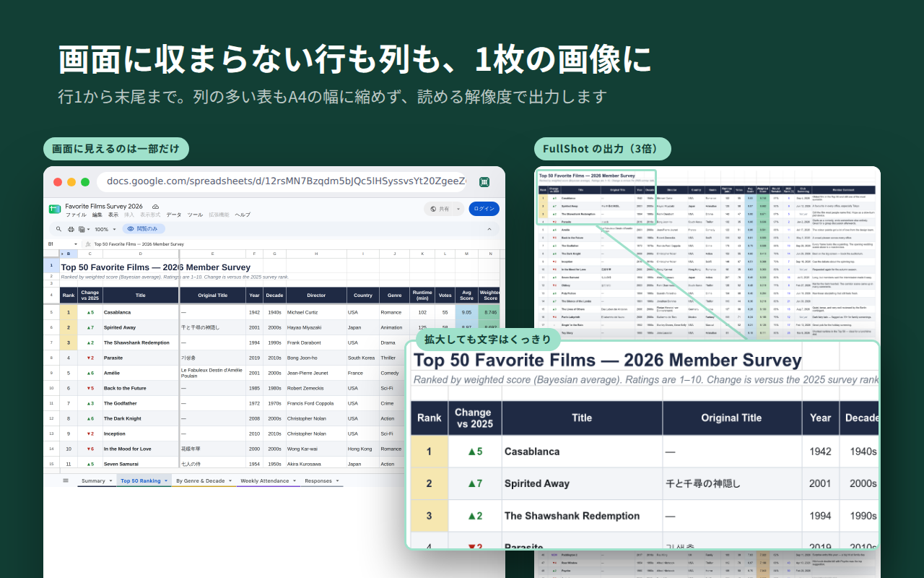Click the blue ログイン button

coord(484,209)
